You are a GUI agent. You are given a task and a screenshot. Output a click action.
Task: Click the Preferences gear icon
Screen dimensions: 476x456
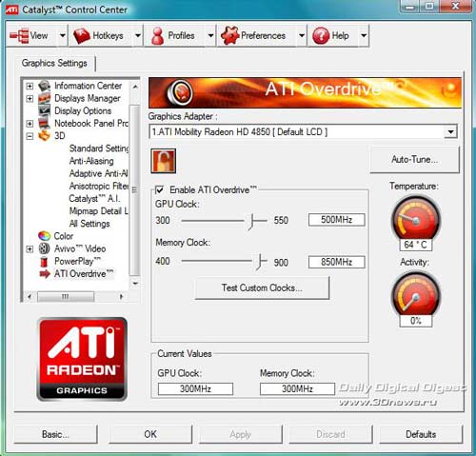click(230, 35)
